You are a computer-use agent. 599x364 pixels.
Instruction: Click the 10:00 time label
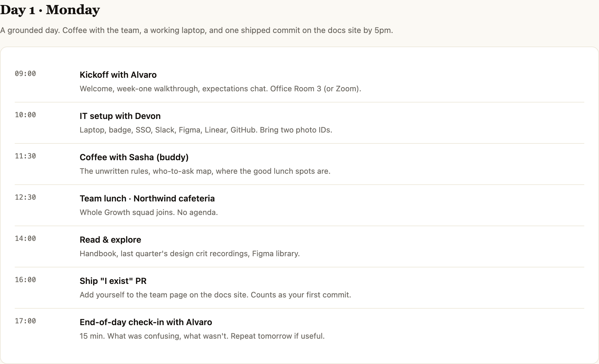[25, 115]
